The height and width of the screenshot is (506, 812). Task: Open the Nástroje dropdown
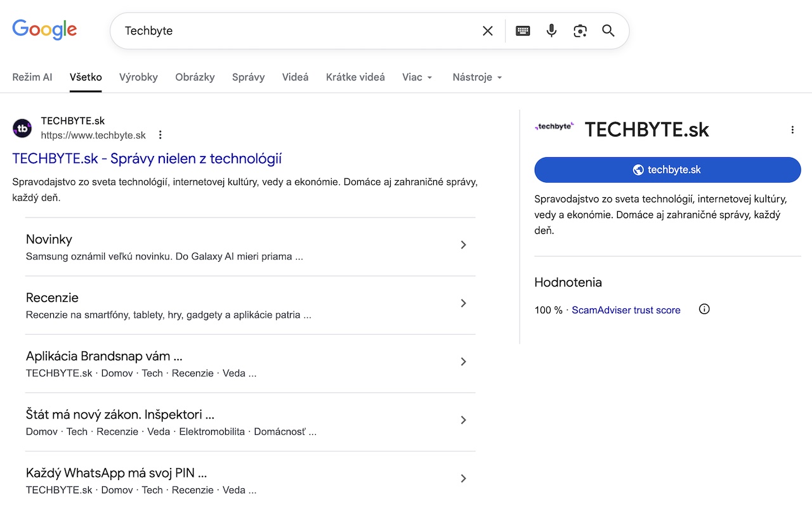477,77
